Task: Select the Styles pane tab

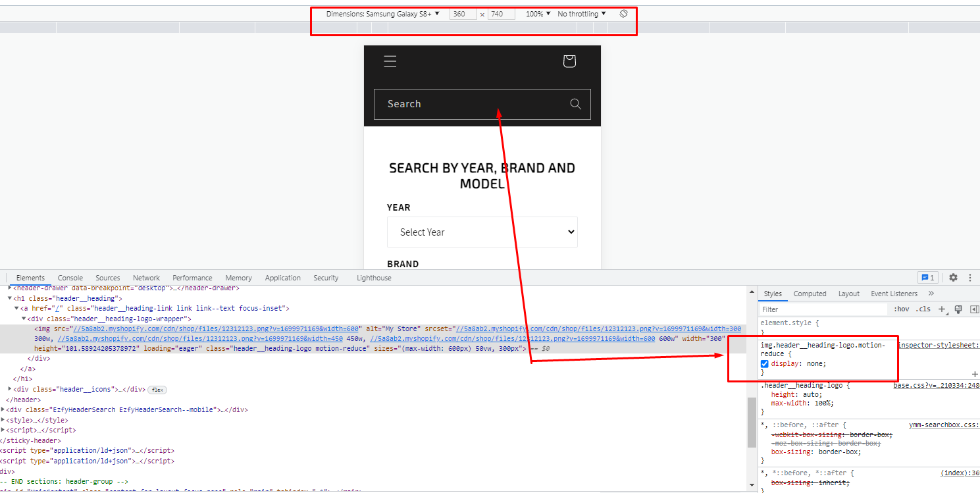Action: click(773, 294)
